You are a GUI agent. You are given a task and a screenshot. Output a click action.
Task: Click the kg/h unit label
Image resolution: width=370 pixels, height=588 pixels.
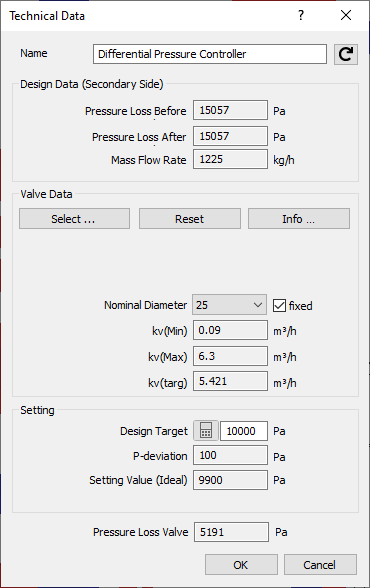coord(284,160)
